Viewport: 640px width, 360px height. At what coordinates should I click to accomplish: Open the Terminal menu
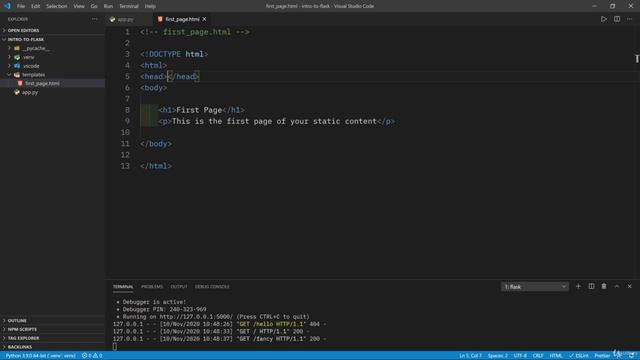pos(129,6)
